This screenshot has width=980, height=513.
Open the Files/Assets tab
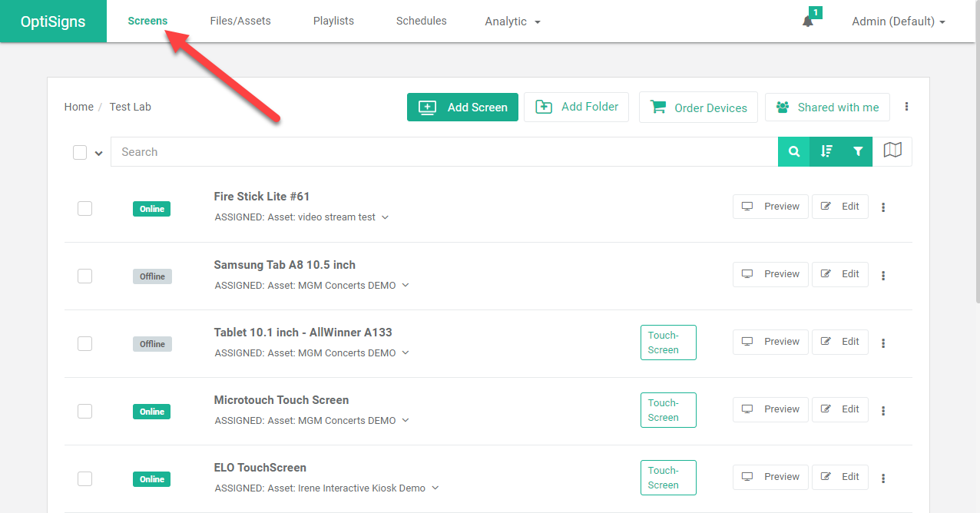[x=240, y=21]
